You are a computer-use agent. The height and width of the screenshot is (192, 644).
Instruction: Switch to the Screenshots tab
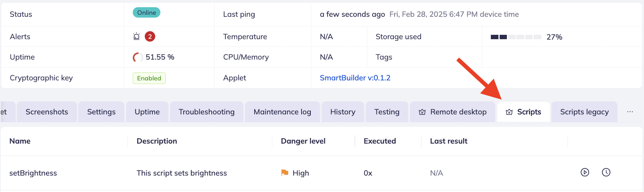[x=47, y=112]
